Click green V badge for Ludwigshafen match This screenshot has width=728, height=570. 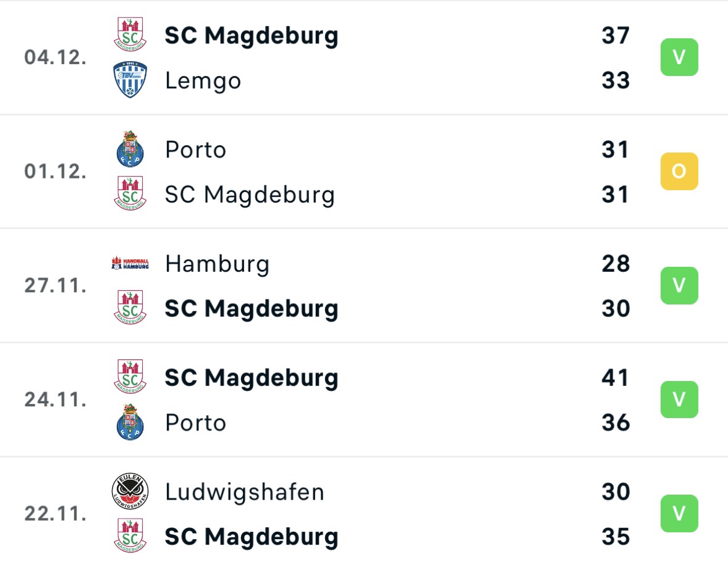(679, 513)
